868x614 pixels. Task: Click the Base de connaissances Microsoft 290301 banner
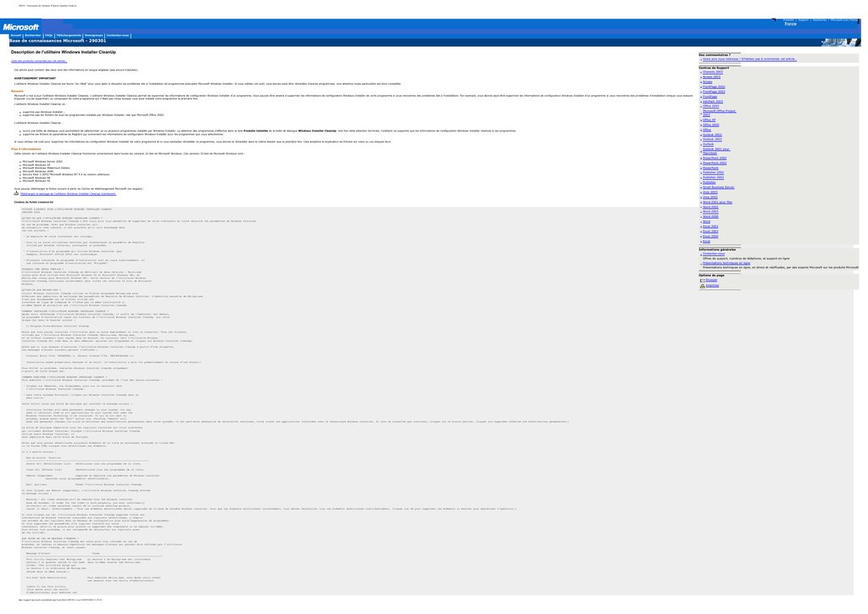[x=58, y=41]
